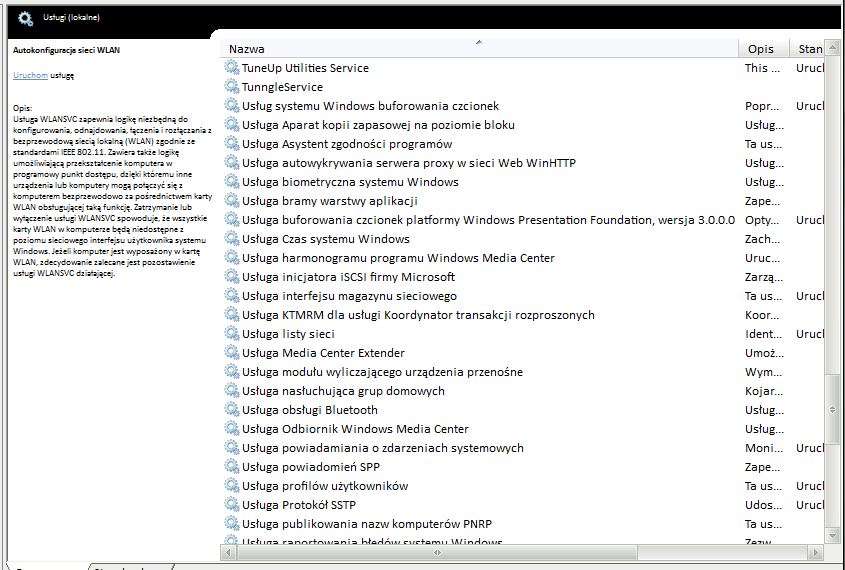Click the 'Ident...' description of Usługa listy sieci
This screenshot has height=570, width=845.
[763, 334]
